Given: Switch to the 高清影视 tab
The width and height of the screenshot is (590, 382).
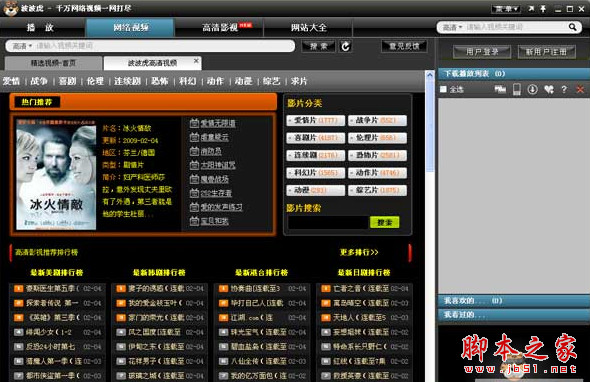Looking at the screenshot, I should point(219,27).
